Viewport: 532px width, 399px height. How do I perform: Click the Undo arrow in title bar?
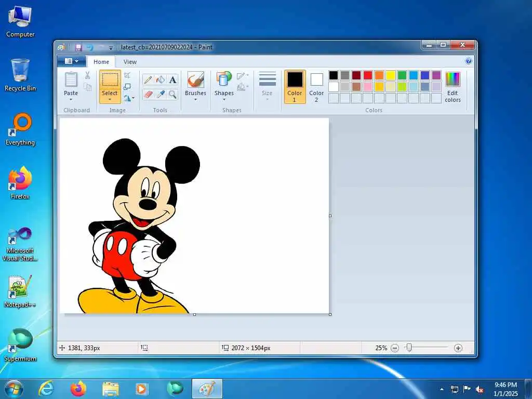(x=90, y=47)
